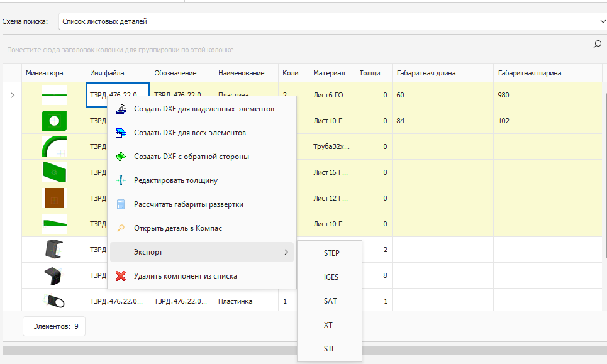Select the brown plate thumbnail

[53, 198]
